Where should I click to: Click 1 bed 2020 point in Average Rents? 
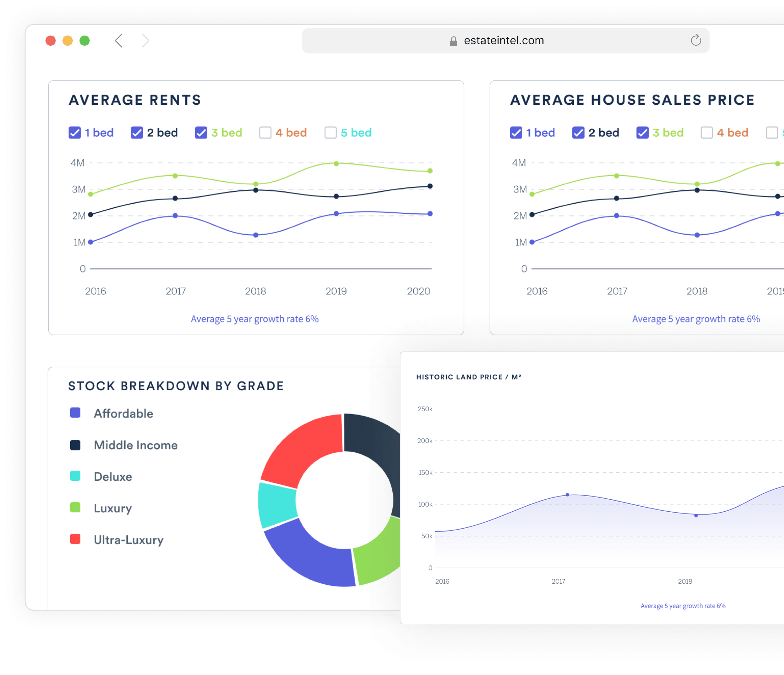pos(430,214)
